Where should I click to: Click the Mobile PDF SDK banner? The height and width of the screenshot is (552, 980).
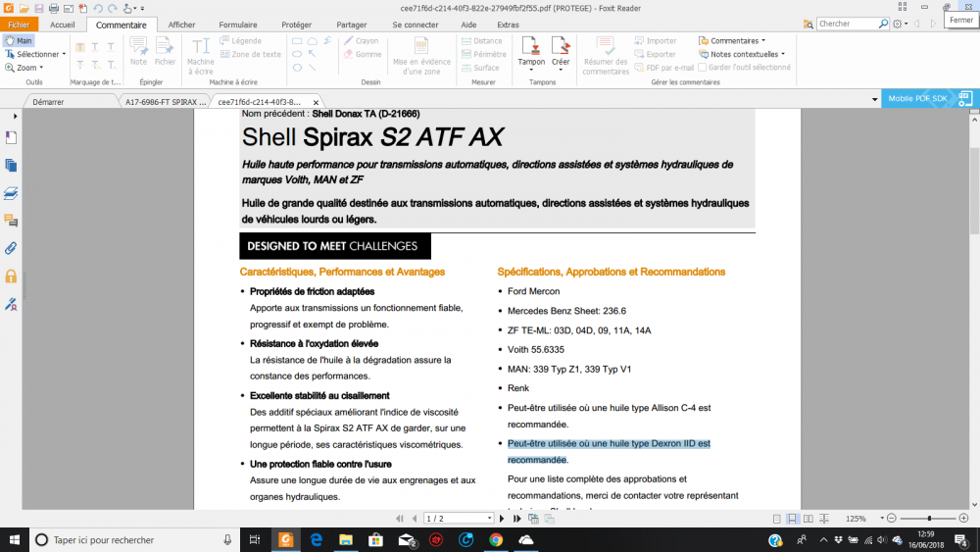tap(929, 98)
